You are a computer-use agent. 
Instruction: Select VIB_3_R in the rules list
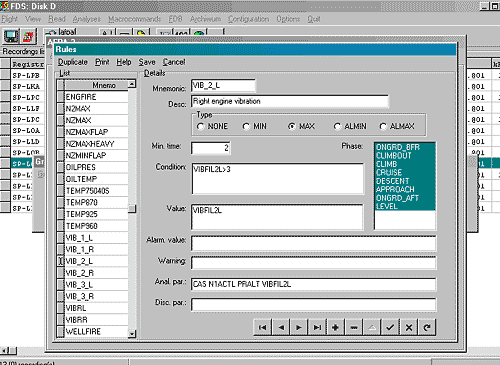click(96, 296)
